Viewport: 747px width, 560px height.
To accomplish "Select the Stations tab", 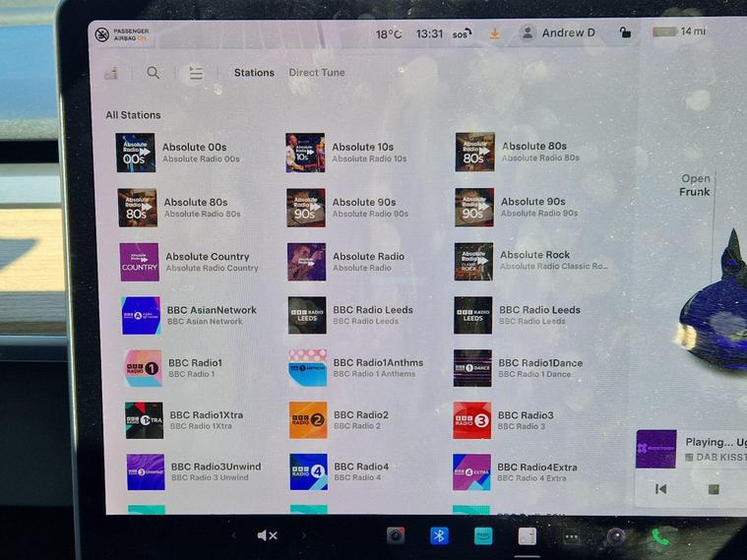I will coord(254,73).
